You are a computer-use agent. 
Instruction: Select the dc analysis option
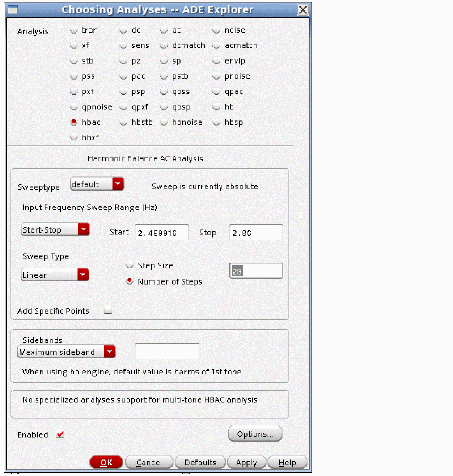tap(123, 30)
